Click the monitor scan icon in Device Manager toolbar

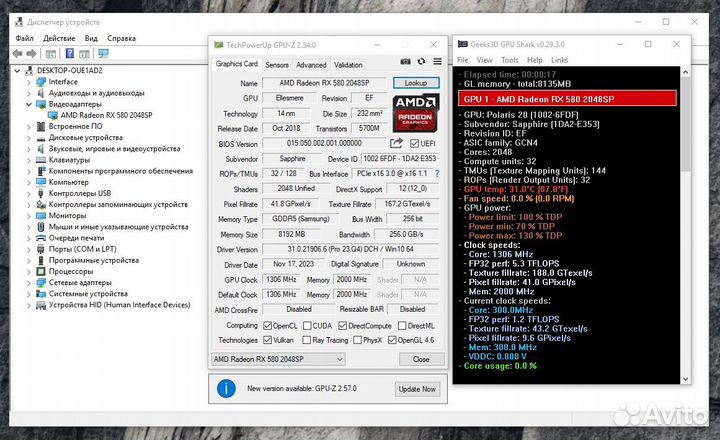103,54
